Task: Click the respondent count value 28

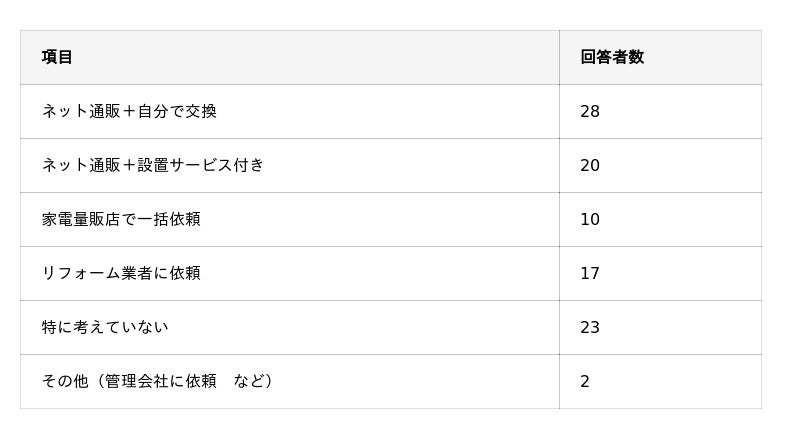Action: click(590, 111)
